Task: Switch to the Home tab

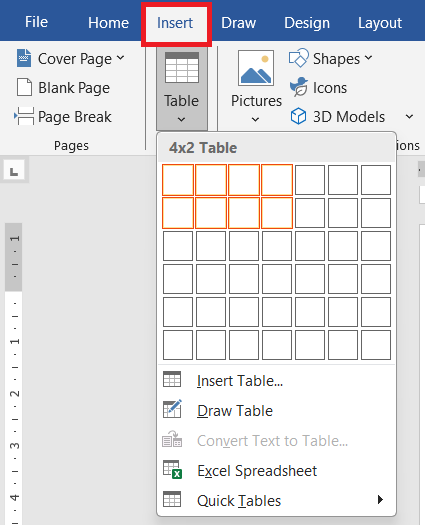Action: (x=108, y=23)
